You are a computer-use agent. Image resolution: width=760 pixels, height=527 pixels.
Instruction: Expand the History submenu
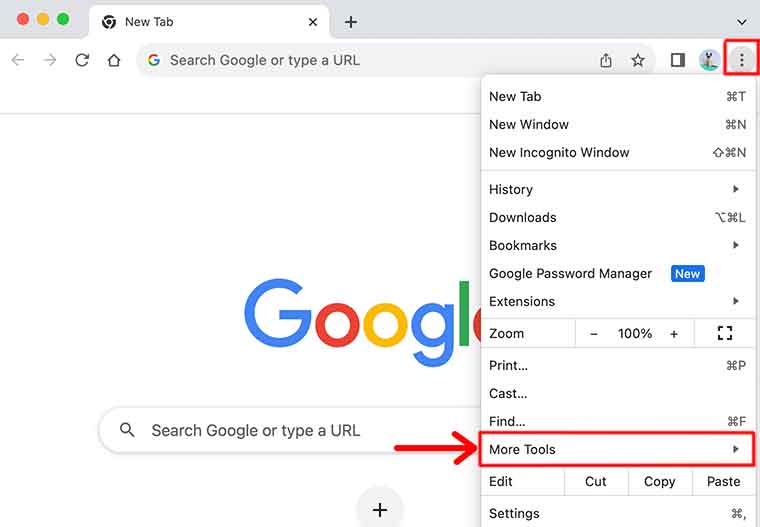(x=616, y=190)
